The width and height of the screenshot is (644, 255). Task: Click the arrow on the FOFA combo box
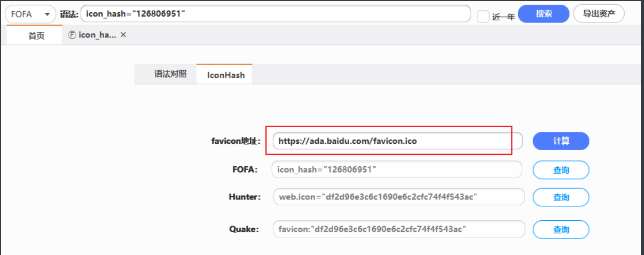48,14
